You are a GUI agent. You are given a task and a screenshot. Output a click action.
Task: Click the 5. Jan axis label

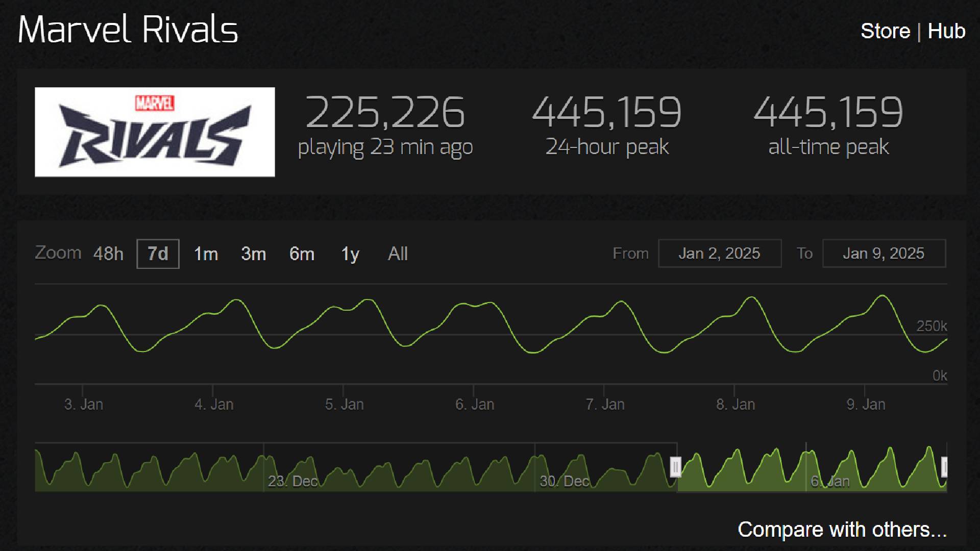(x=345, y=405)
